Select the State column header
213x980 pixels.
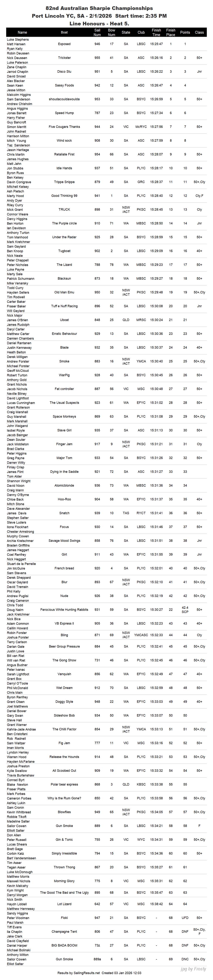[126, 32]
